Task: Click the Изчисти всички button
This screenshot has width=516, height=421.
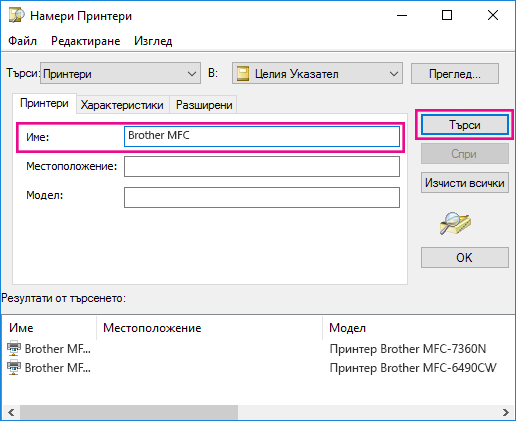Action: tap(465, 183)
